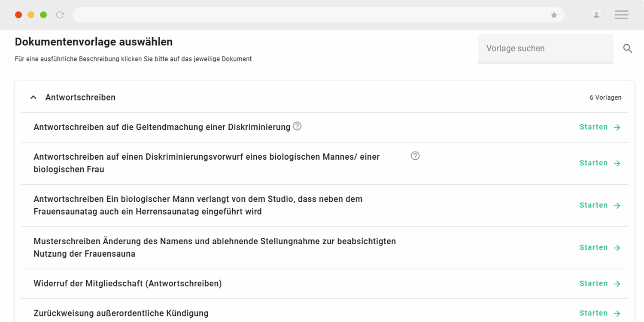Image resolution: width=644 pixels, height=322 pixels.
Task: Click the 6 Vorlagen count label
Action: coord(605,97)
